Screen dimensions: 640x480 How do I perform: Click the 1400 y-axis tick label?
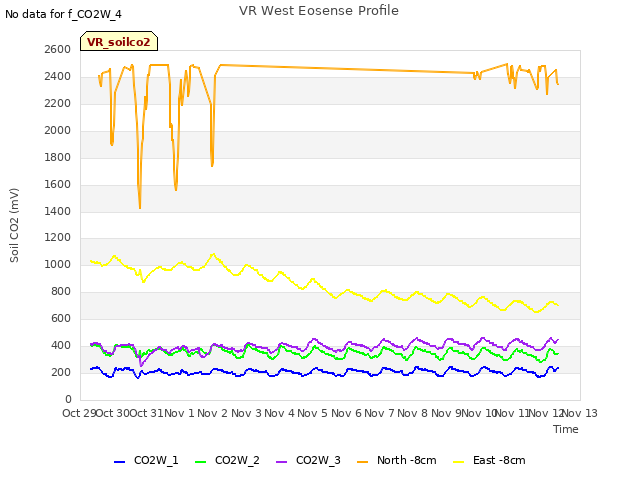click(x=58, y=211)
